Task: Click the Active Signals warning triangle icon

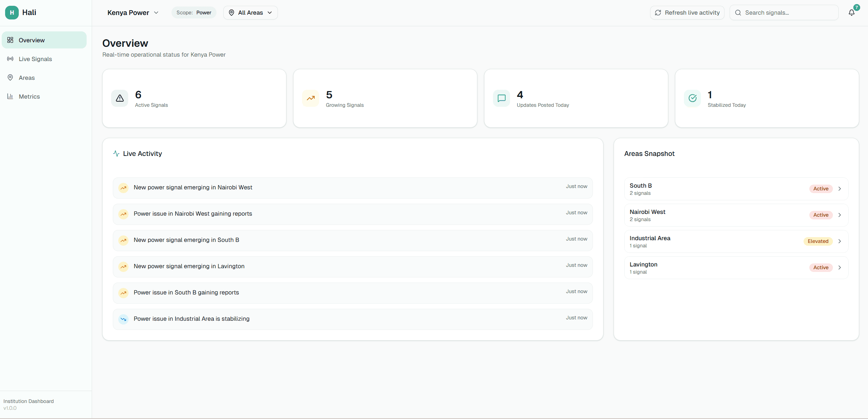Action: [x=120, y=98]
